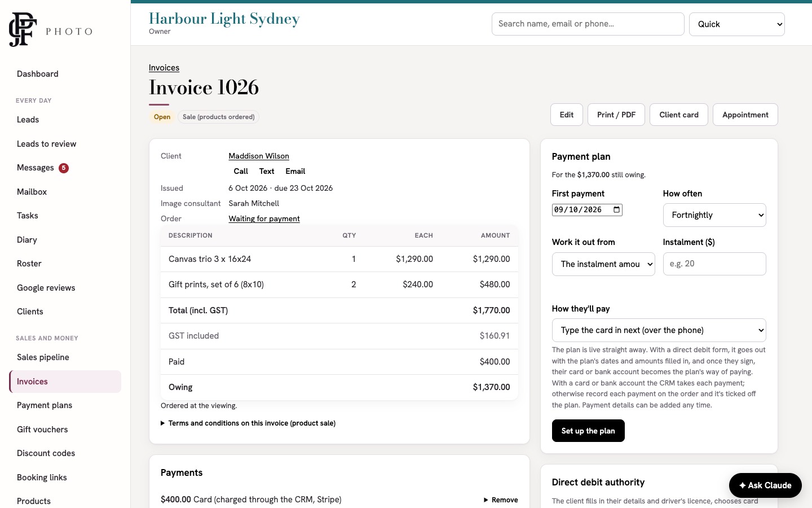
Task: Go to Tasks page
Action: pyautogui.click(x=65, y=216)
